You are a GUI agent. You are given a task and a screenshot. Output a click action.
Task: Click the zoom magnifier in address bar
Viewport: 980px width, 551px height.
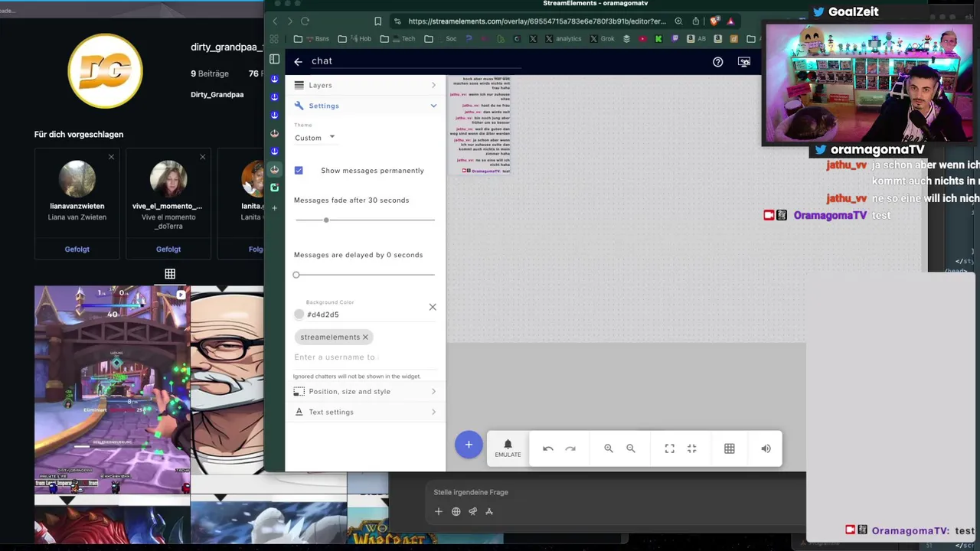[x=678, y=21]
